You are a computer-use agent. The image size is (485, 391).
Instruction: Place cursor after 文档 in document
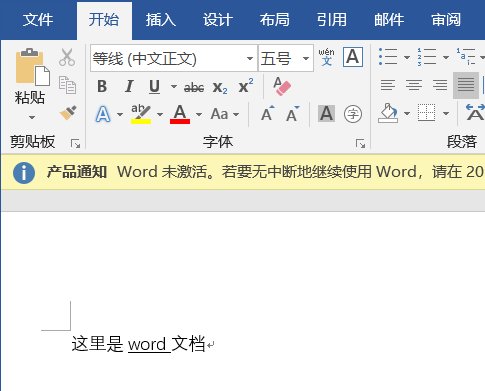(206, 344)
